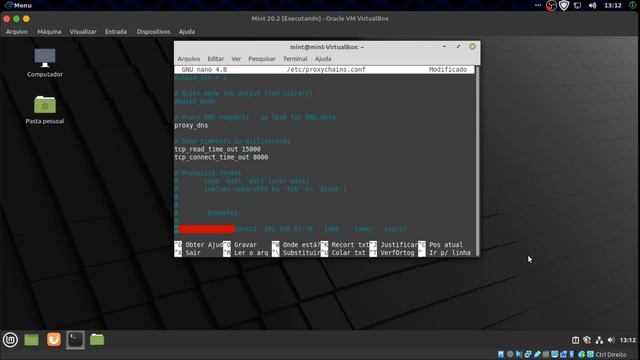Open the Mint update manager shield icon

pos(587,340)
